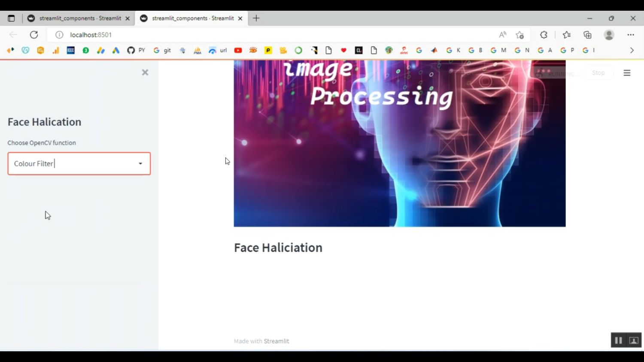Image resolution: width=644 pixels, height=362 pixels.
Task: Open the vertical tabs panel icon
Action: (11, 18)
